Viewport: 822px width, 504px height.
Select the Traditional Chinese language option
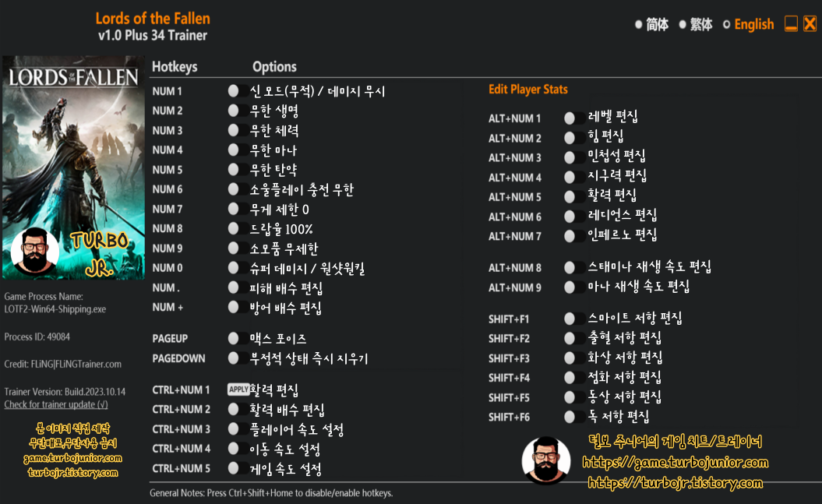pyautogui.click(x=696, y=25)
